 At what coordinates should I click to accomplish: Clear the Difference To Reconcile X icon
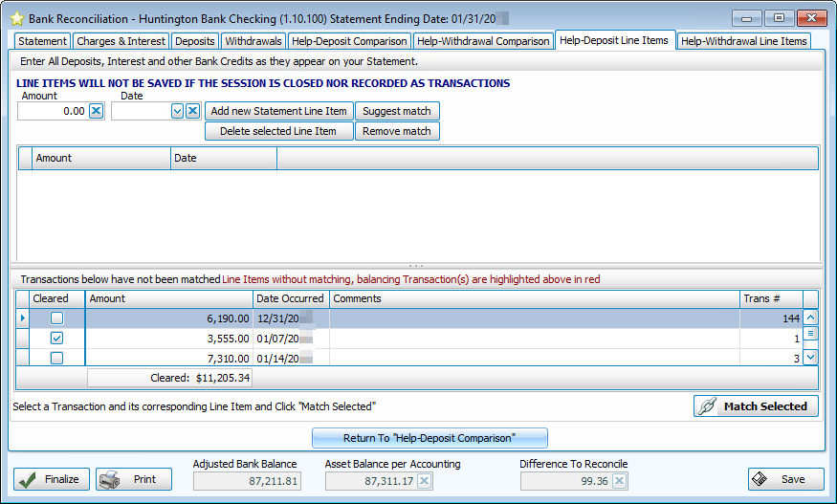click(619, 481)
